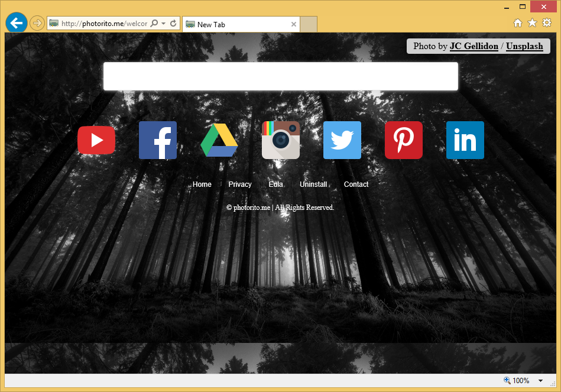Expand the zoom level dropdown arrow
The width and height of the screenshot is (561, 392).
point(540,381)
